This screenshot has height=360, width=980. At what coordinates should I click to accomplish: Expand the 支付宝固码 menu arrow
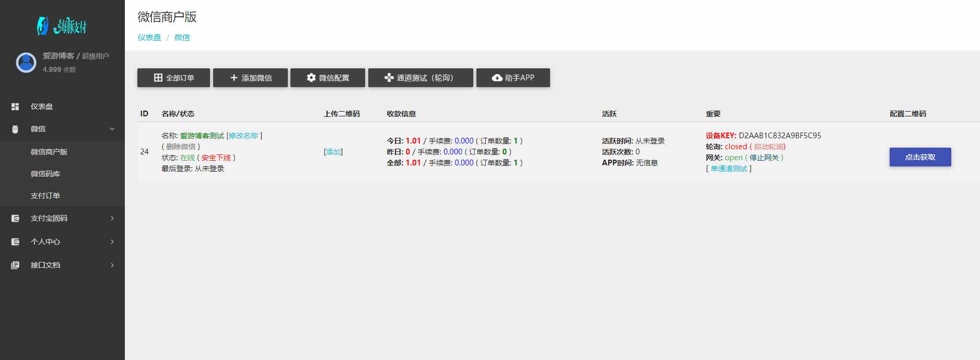[112, 218]
